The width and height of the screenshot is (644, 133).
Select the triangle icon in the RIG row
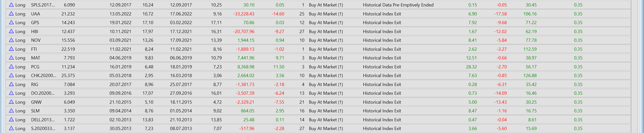11,84
